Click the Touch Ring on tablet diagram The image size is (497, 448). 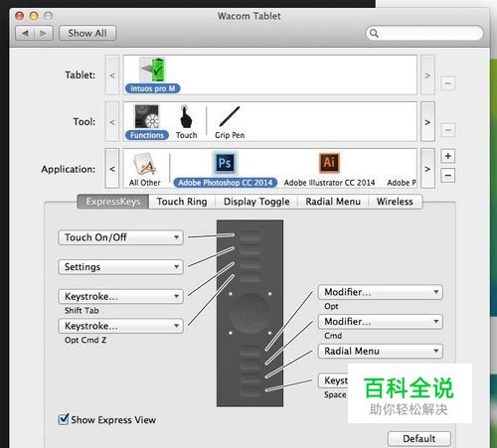click(250, 313)
